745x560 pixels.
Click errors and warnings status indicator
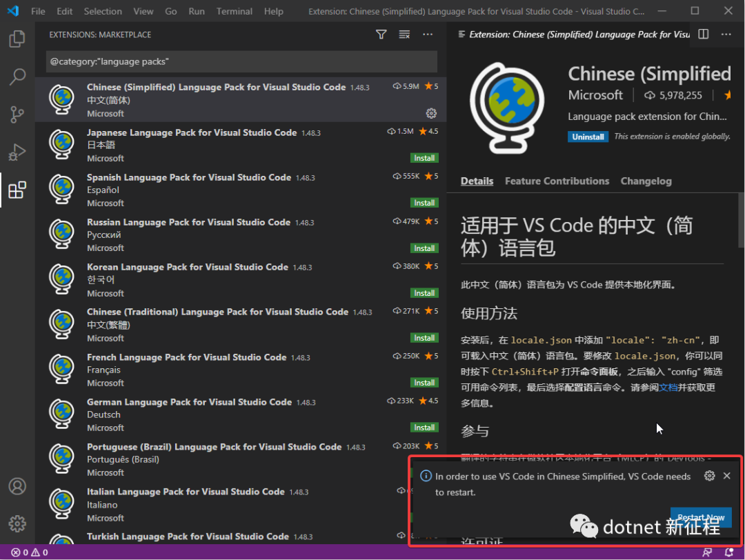coord(30,552)
